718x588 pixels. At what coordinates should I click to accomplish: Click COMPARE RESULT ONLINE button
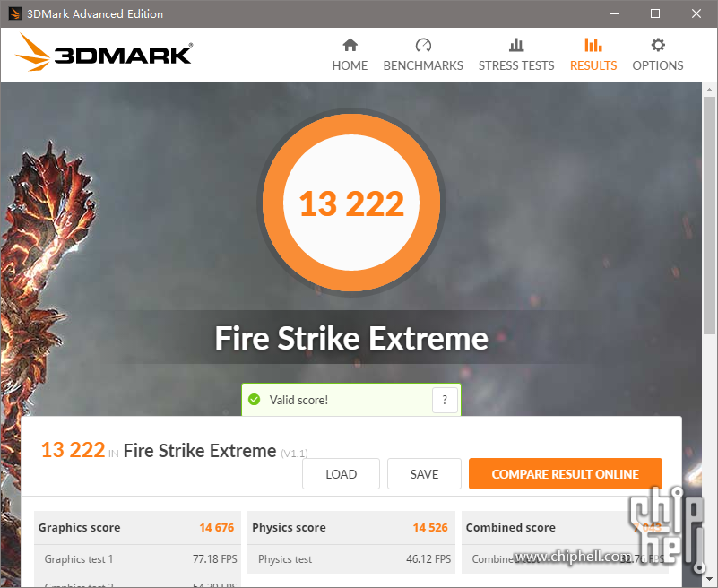tap(565, 474)
